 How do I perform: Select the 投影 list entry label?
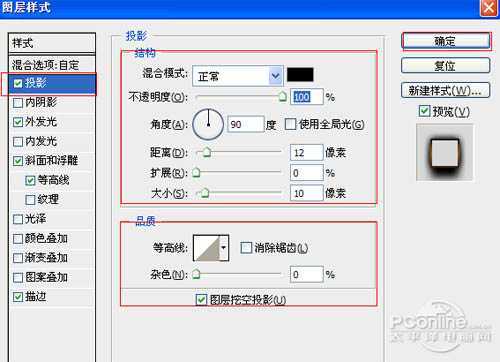(36, 83)
